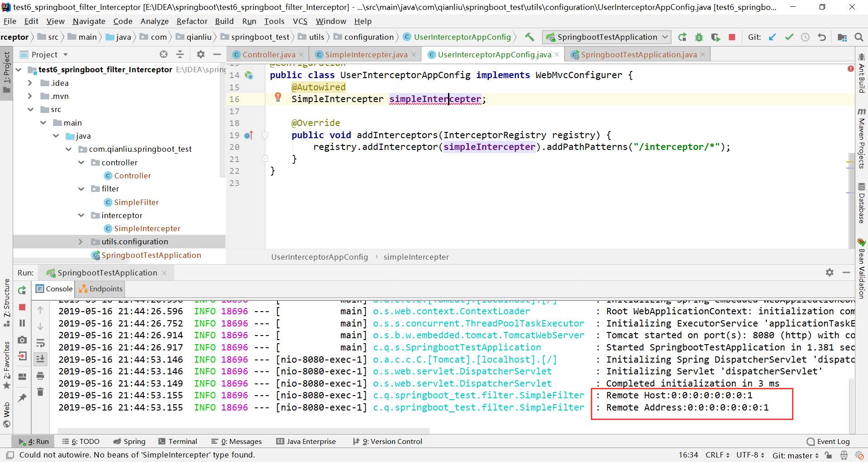Start debugging with the bug icon
This screenshot has height=462, width=868.
click(699, 37)
